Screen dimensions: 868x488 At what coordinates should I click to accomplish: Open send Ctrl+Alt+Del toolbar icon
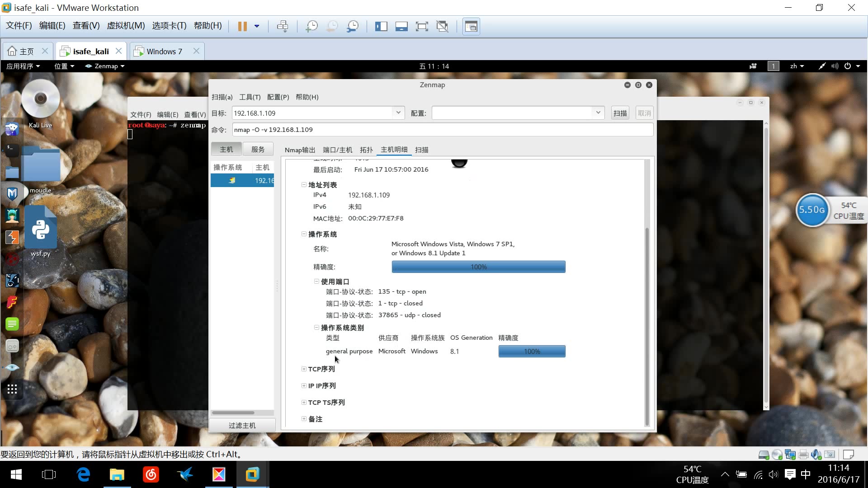[283, 27]
